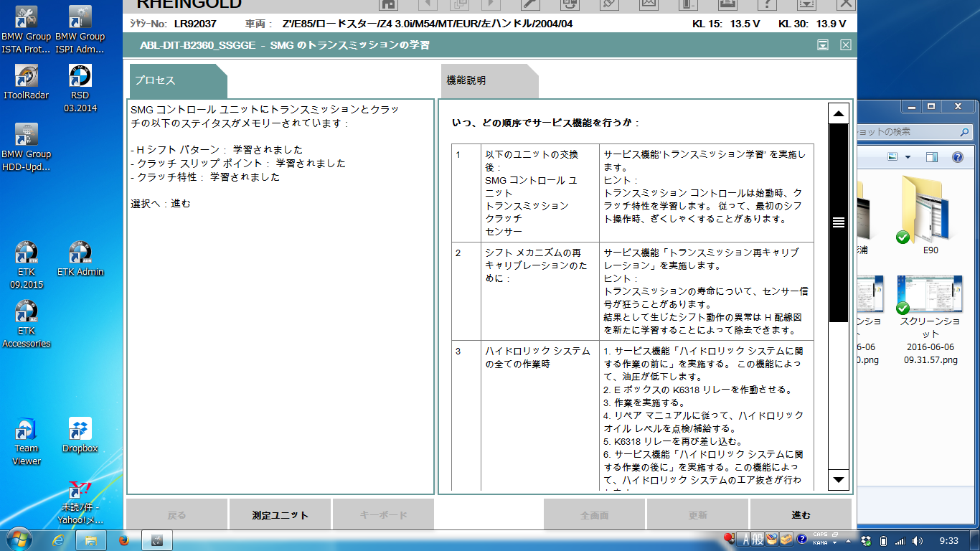The height and width of the screenshot is (551, 980).
Task: Open ETK Admin desktop shortcut
Action: coord(80,259)
